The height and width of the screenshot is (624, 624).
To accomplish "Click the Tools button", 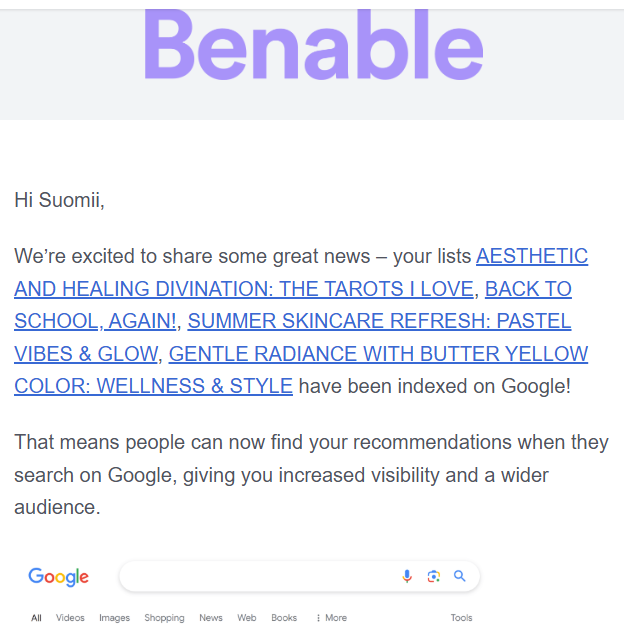I will point(461,618).
